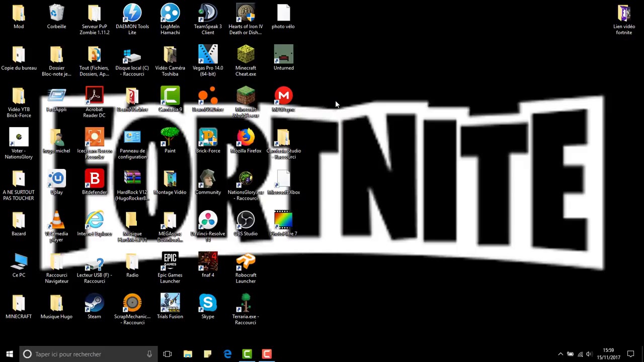Screen dimensions: 644x362
Task: Launch Paint desktop shortcut
Action: click(170, 140)
